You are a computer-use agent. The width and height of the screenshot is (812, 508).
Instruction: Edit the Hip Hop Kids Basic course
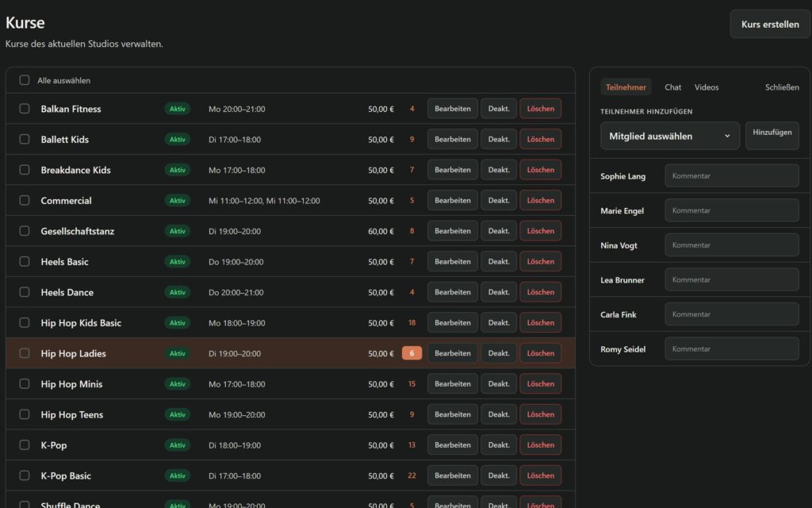453,322
